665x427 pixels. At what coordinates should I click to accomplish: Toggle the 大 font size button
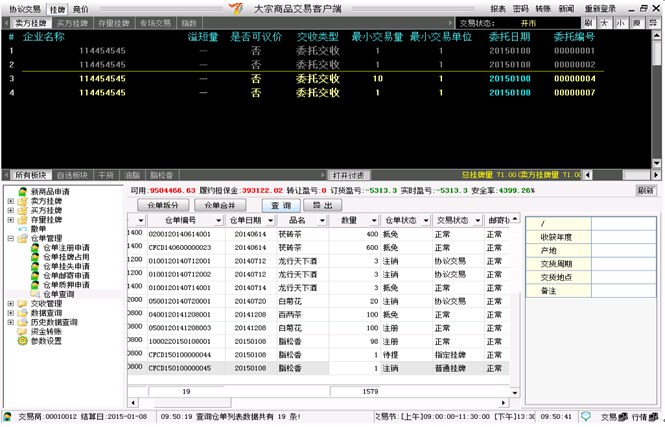pyautogui.click(x=605, y=22)
